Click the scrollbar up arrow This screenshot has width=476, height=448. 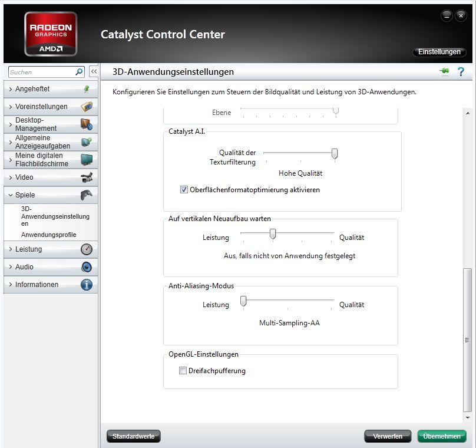[x=468, y=113]
